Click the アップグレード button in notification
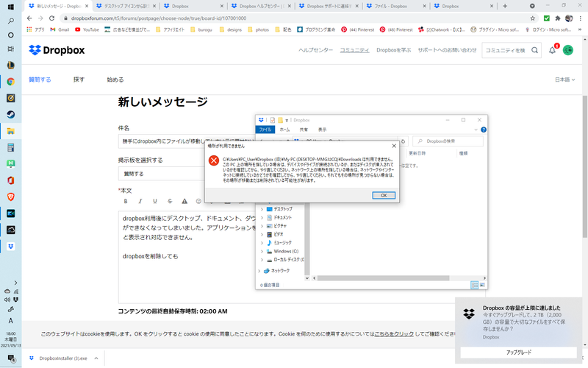This screenshot has width=588, height=368. click(x=519, y=353)
